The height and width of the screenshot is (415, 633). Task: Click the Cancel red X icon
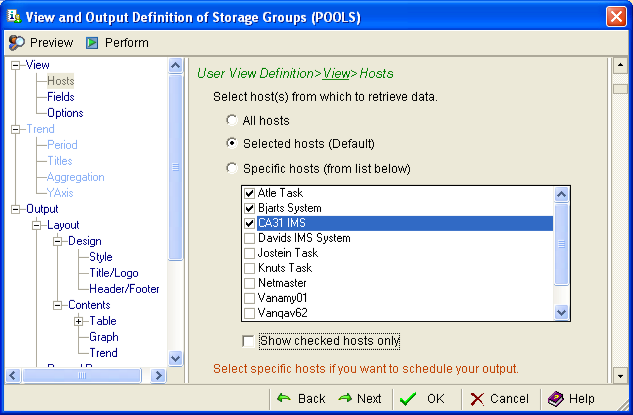coord(477,398)
